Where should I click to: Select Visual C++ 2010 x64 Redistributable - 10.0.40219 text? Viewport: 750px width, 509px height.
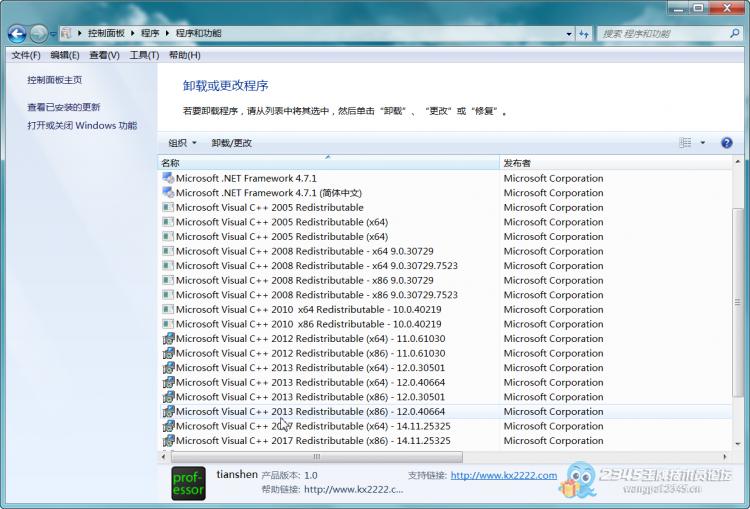pos(309,310)
